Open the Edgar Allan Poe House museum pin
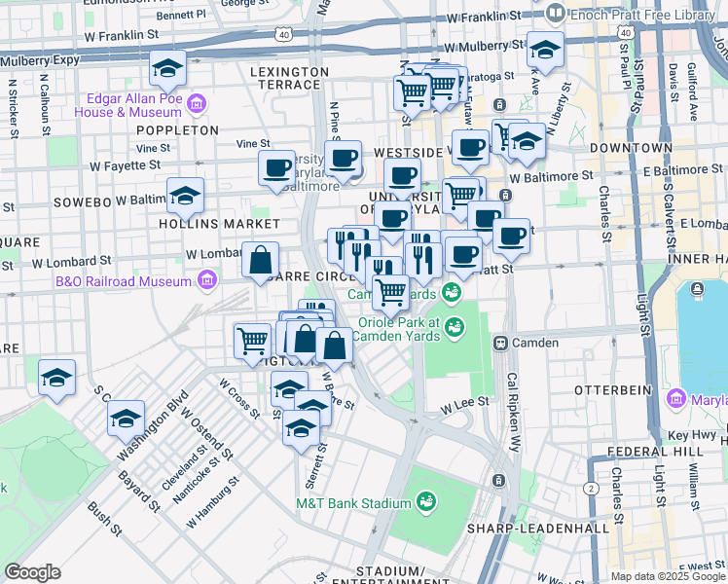The width and height of the screenshot is (728, 584). pos(197,105)
